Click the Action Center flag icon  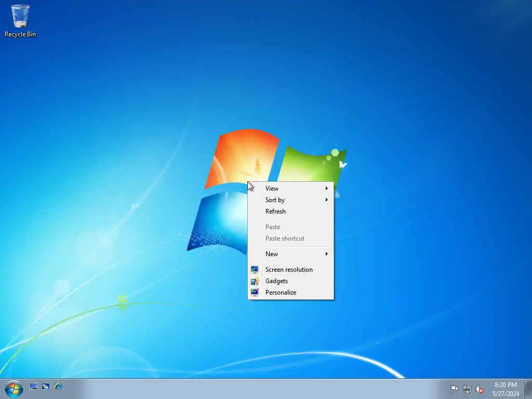click(x=454, y=389)
